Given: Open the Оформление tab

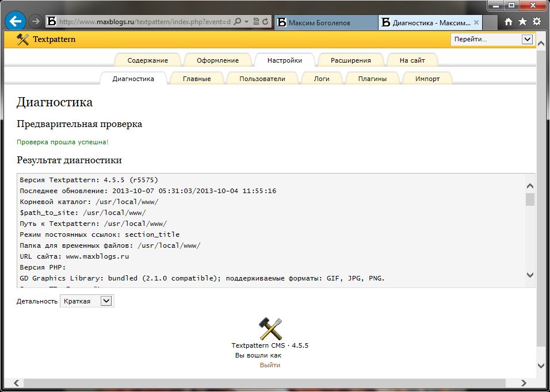Looking at the screenshot, I should 217,60.
